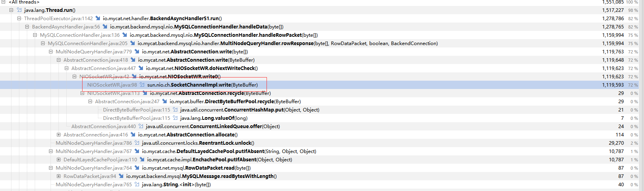
Task: Click the blue arrow icon before NIOSocketWR.write0()
Action: 134,76
